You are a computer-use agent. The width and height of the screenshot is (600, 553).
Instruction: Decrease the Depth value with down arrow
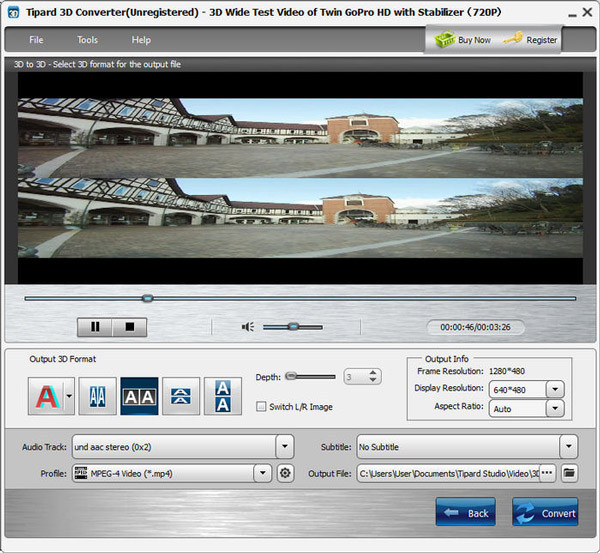pos(373,380)
